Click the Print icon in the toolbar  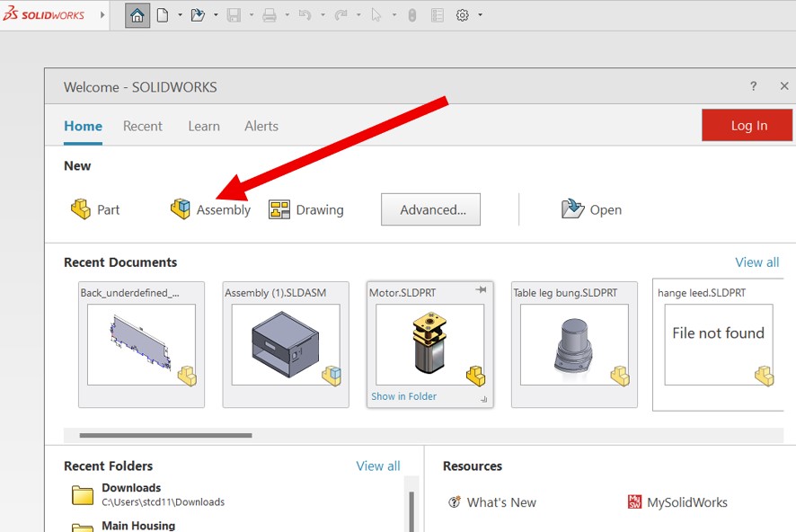pos(270,15)
